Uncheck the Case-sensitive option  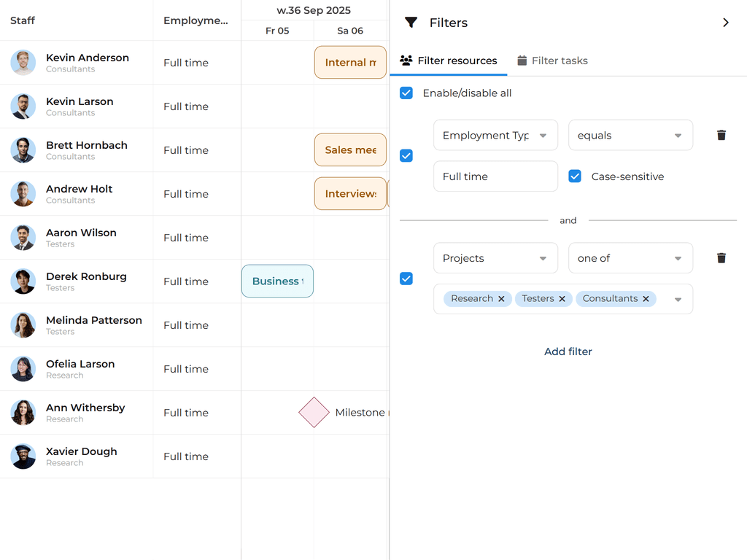575,176
